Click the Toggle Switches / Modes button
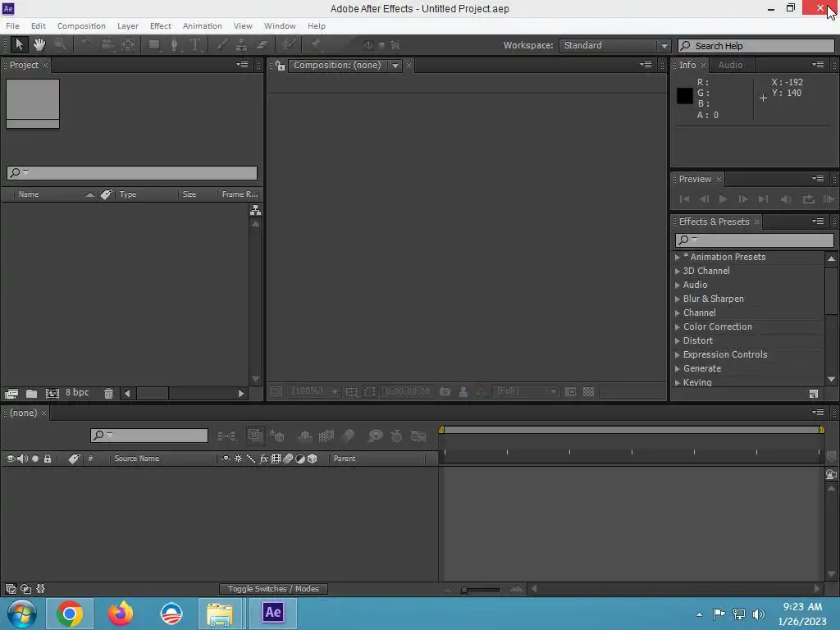The height and width of the screenshot is (630, 840). pyautogui.click(x=273, y=589)
